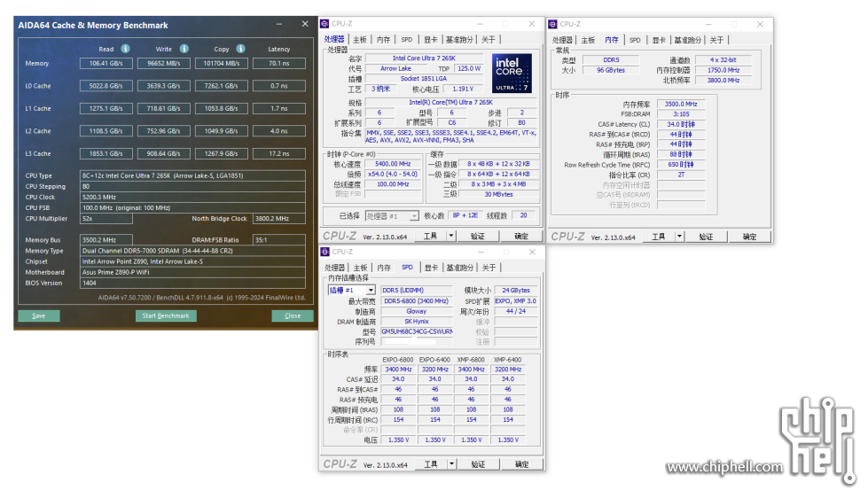This screenshot has width=868, height=498.
Task: Click 确定 in the memory CPU-Z window
Action: pos(749,237)
